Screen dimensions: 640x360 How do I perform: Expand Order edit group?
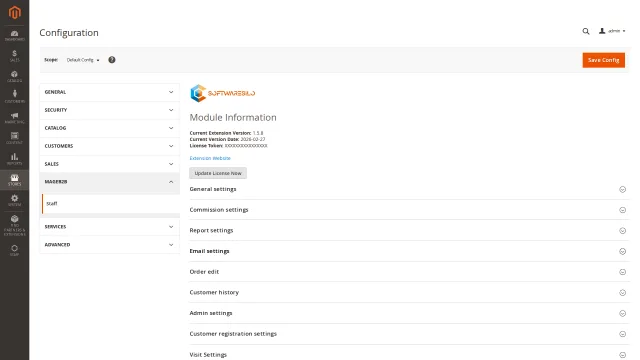click(409, 272)
